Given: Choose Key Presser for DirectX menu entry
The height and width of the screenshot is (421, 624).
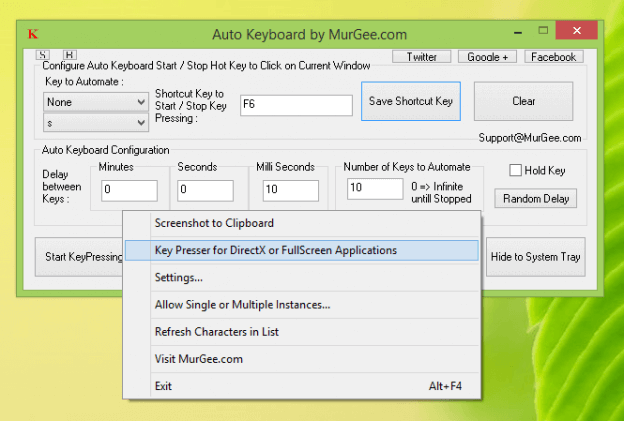Looking at the screenshot, I should tap(275, 250).
